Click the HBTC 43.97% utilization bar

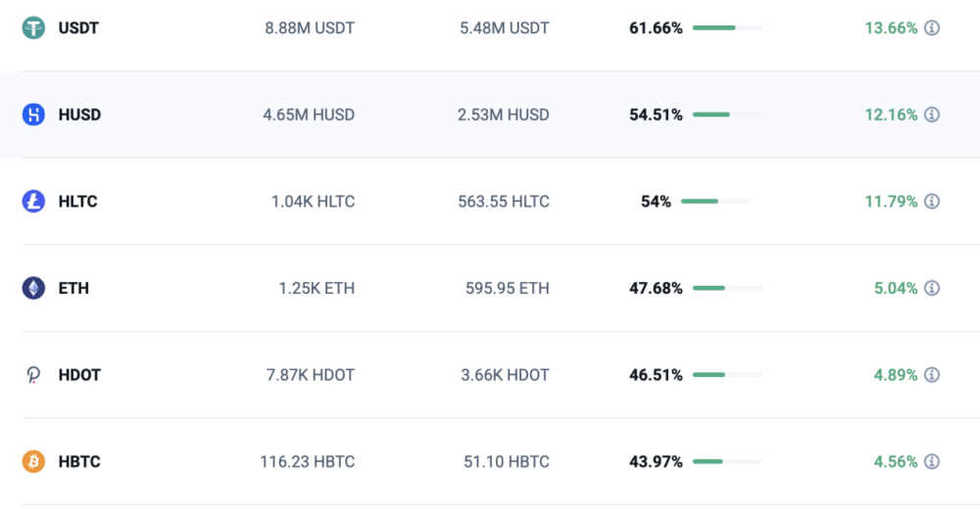click(726, 461)
